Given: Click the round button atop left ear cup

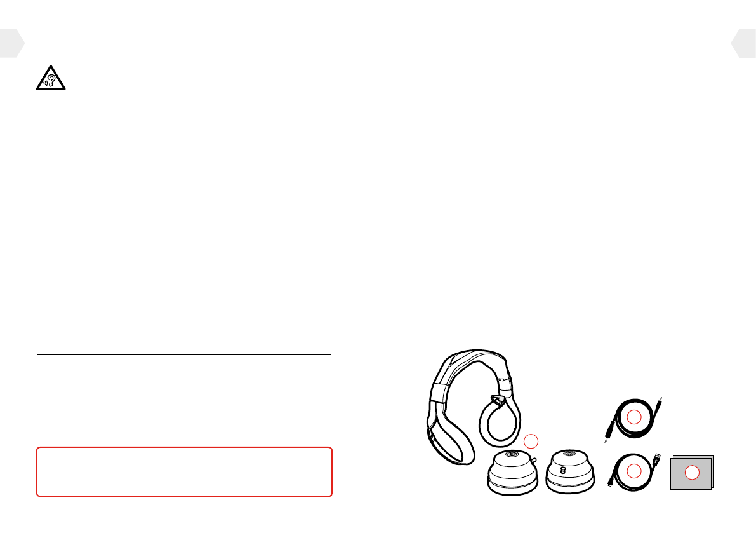Looking at the screenshot, I should 513,454.
